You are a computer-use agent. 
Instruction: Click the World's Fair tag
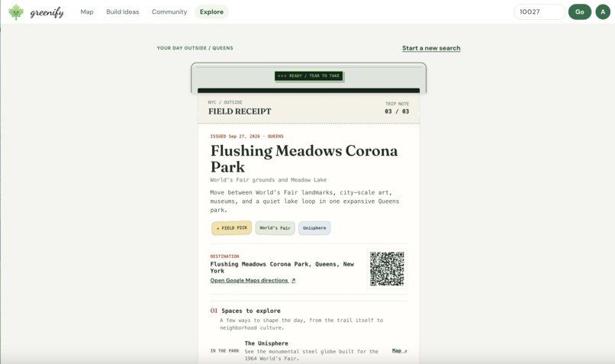coord(275,228)
